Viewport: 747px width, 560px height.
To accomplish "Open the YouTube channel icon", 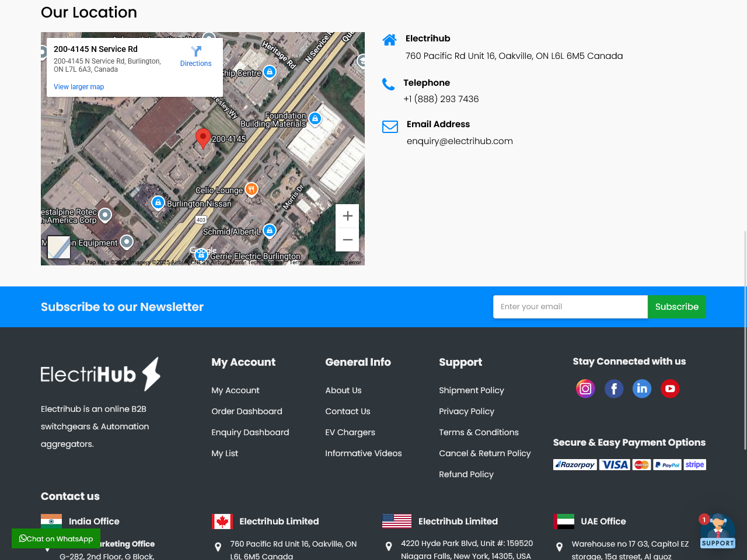I will click(x=670, y=388).
